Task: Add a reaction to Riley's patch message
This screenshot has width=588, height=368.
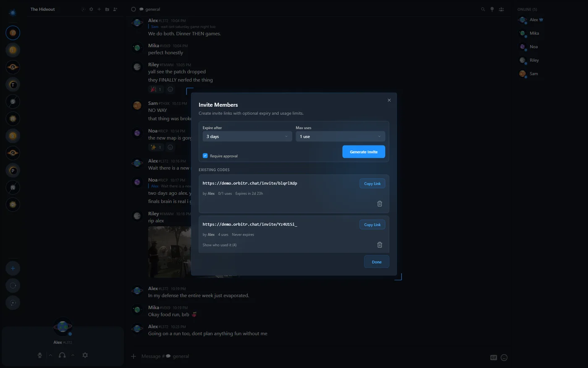Action: [170, 89]
